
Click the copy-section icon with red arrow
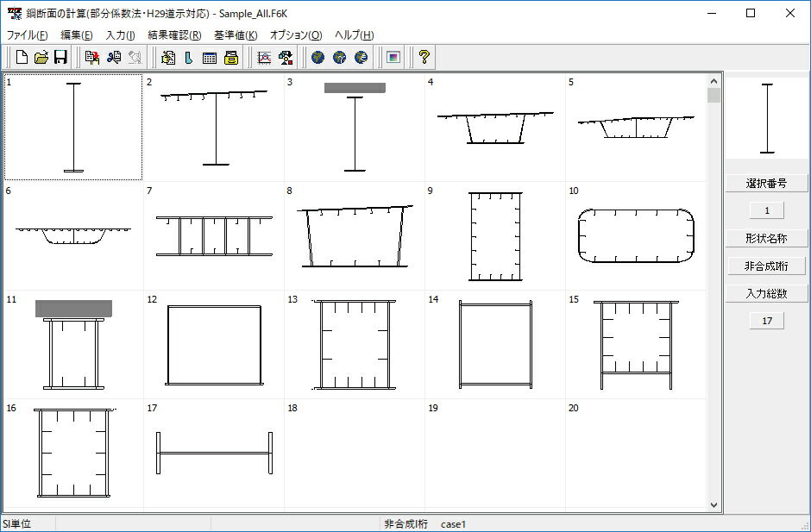[92, 57]
